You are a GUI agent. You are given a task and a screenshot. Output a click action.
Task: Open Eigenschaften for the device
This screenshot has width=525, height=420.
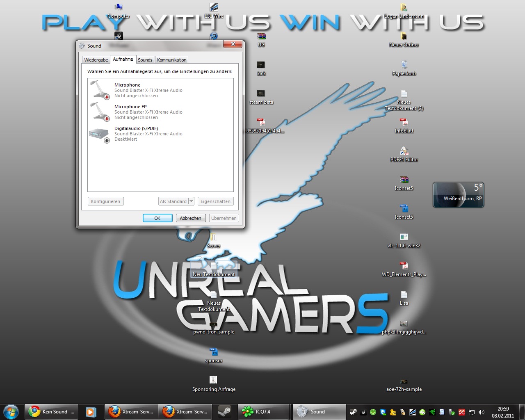(x=215, y=201)
